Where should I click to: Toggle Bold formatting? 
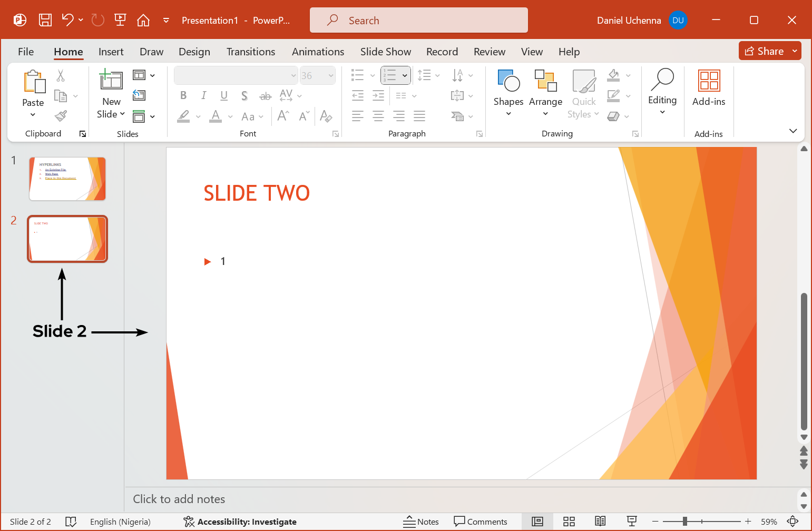183,95
